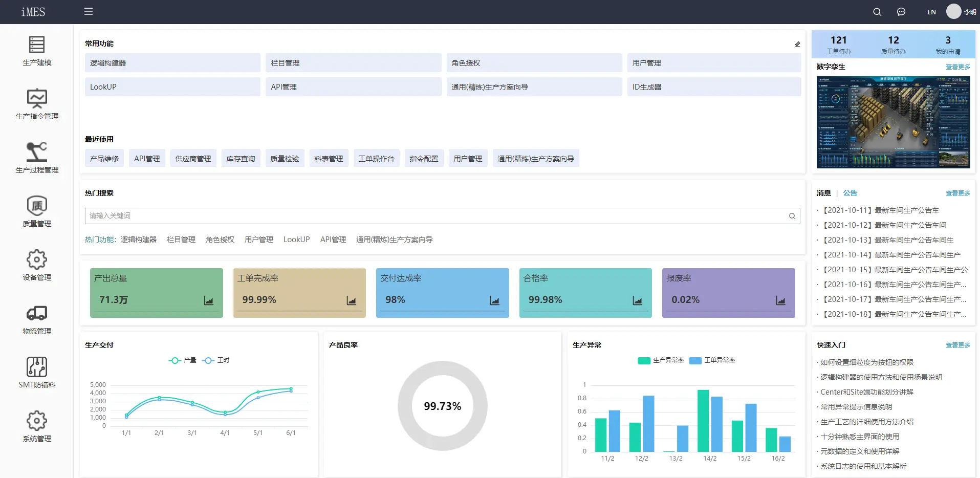Open the LookUP shortcut in 常用功能
The image size is (980, 478).
pyautogui.click(x=172, y=87)
